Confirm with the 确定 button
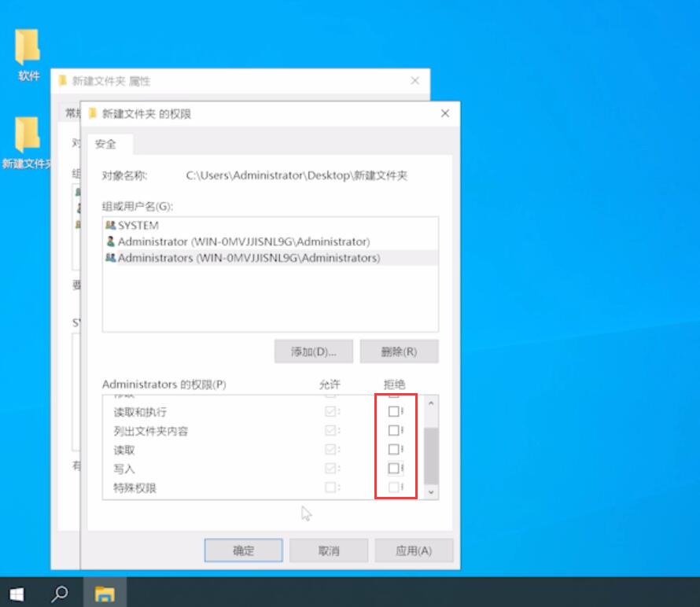The width and height of the screenshot is (700, 607). [243, 550]
